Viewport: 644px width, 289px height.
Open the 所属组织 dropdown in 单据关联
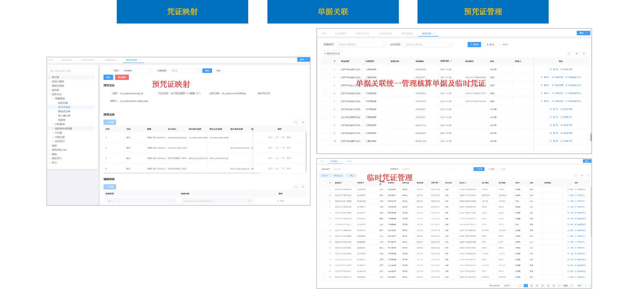[x=362, y=45]
